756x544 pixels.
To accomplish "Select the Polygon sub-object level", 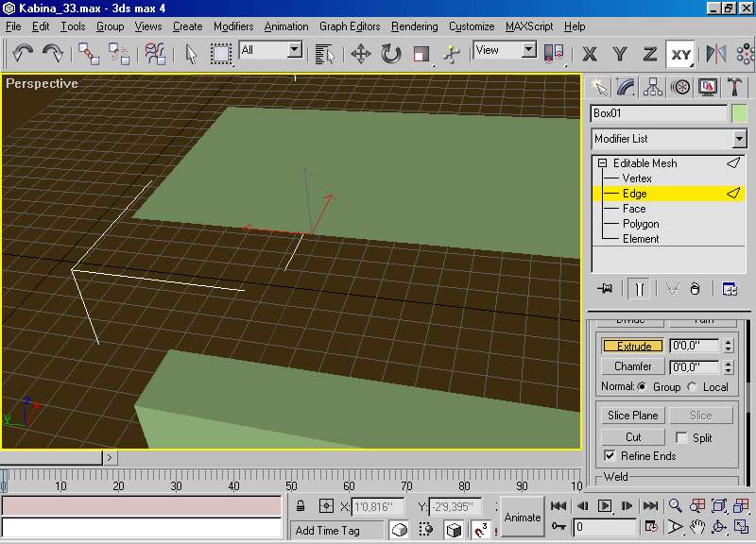I will click(640, 224).
